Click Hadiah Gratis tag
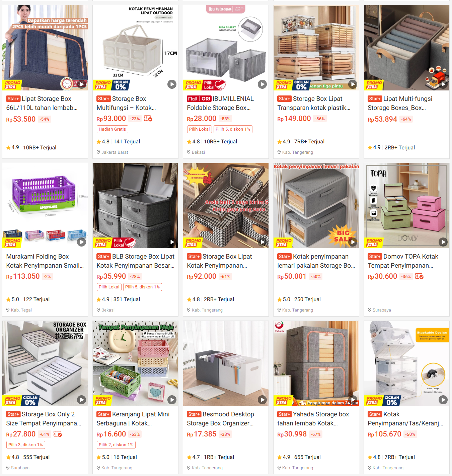The image size is (452, 476). [112, 129]
